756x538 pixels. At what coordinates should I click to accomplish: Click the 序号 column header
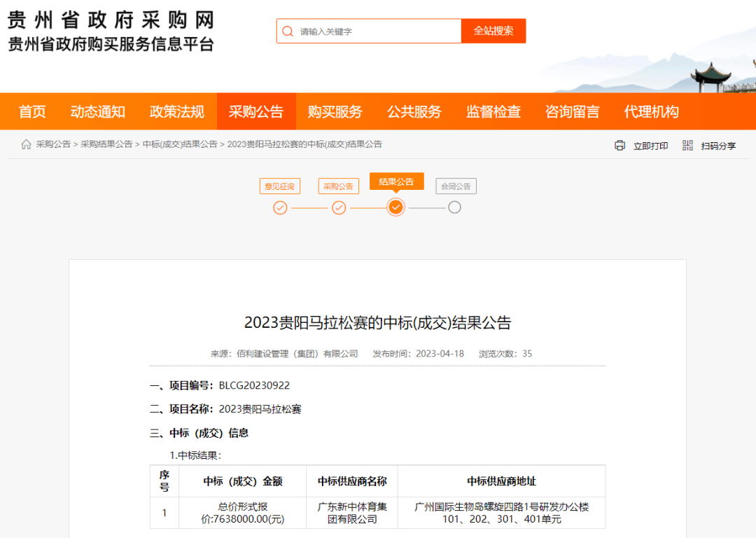pos(164,481)
